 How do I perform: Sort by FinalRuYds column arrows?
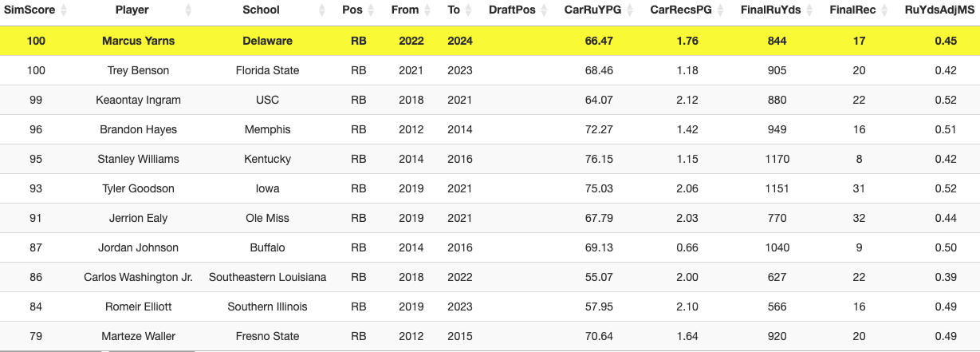810,10
